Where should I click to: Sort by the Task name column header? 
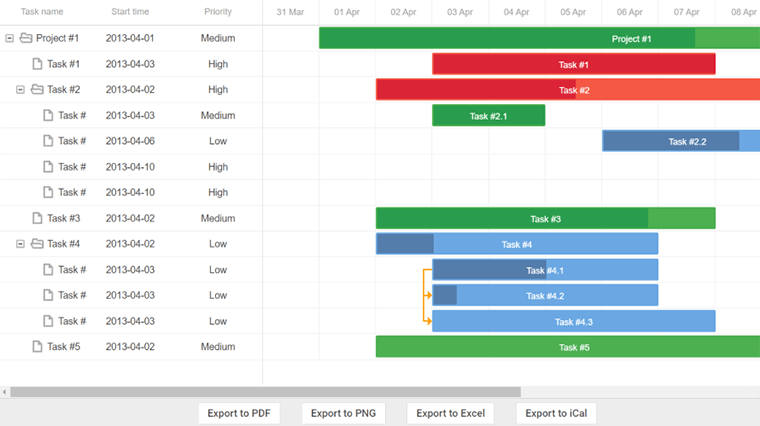(41, 12)
